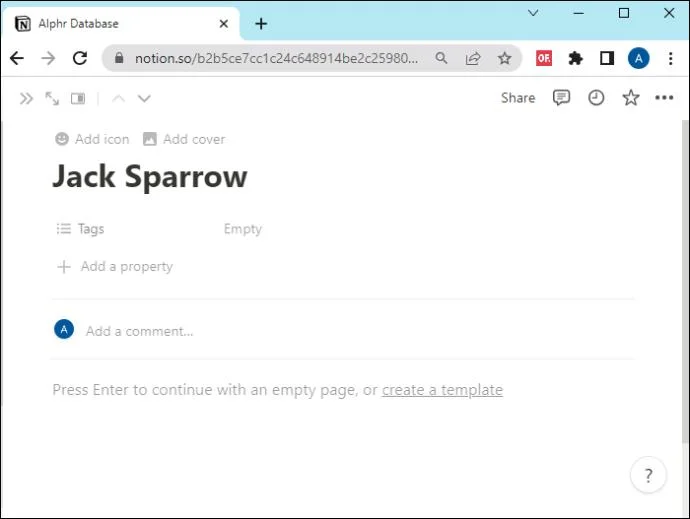Image resolution: width=690 pixels, height=519 pixels.
Task: Open Notion page options three dots
Action: click(x=664, y=98)
